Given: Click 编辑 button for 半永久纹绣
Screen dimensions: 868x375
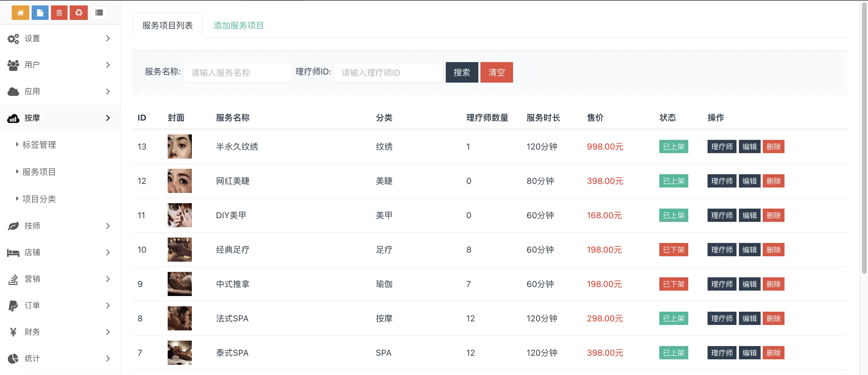Looking at the screenshot, I should click(749, 147).
